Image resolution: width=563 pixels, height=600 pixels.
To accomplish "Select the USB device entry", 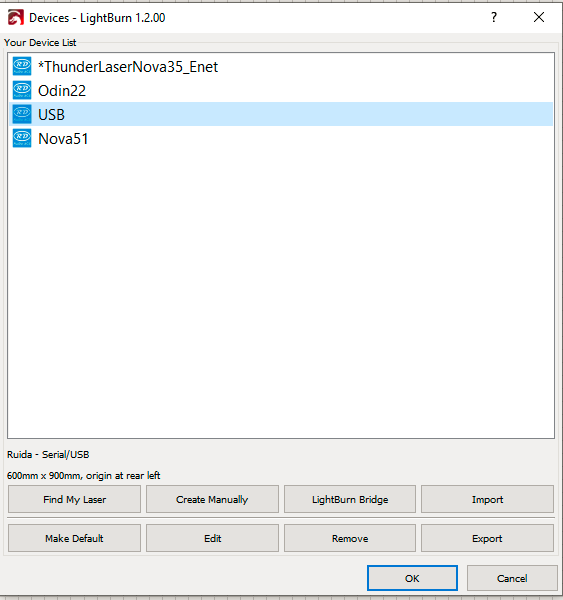I will (x=281, y=114).
